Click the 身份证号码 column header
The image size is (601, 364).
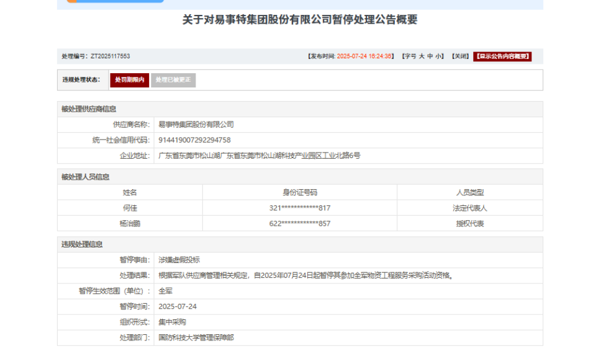point(300,192)
